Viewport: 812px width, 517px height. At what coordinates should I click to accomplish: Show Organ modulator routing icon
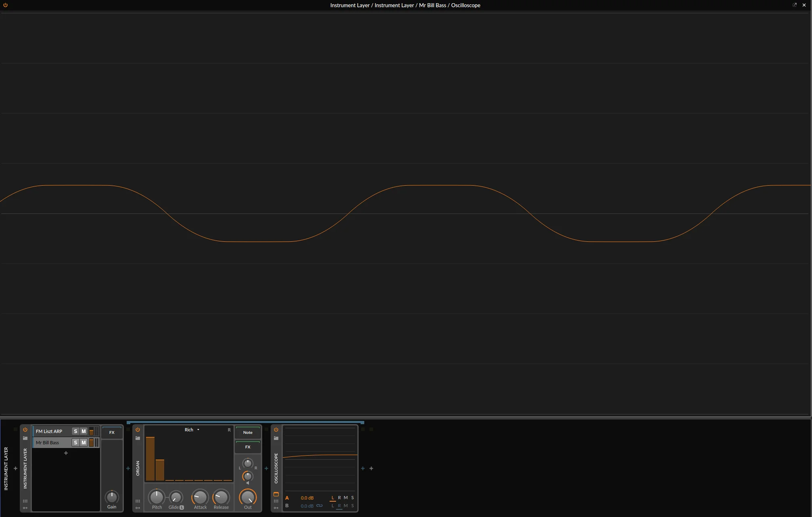138,508
